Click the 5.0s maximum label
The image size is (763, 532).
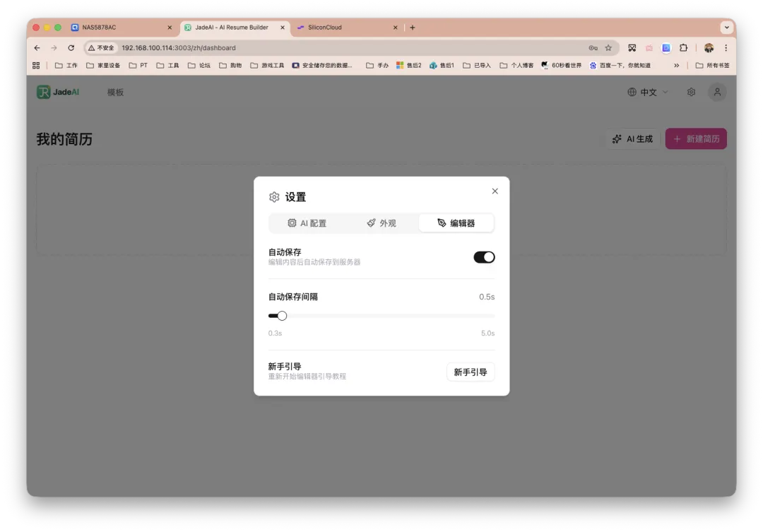(x=487, y=333)
